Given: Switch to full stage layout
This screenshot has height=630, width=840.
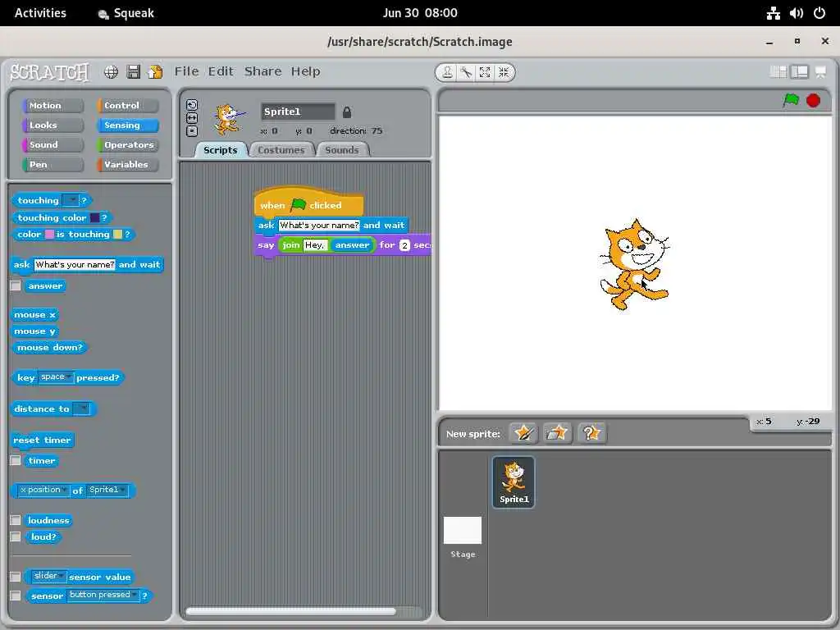Looking at the screenshot, I should pos(799,72).
